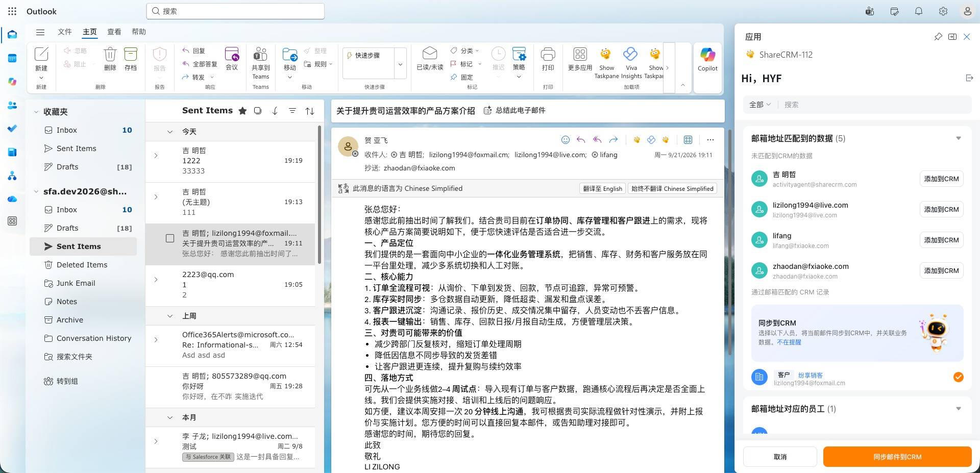Open the 全部 filter dropdown
Viewport: 980px width, 473px height.
point(759,105)
